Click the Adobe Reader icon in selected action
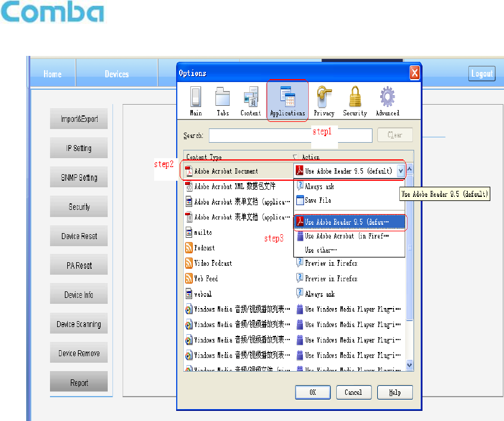Screen dimensions: 504x421 [x=299, y=171]
